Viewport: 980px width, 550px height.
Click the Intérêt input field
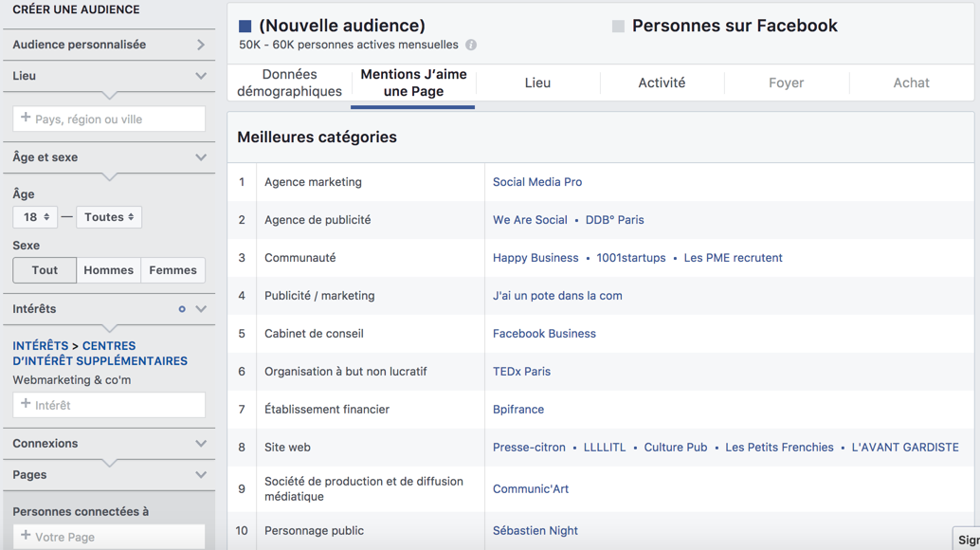pos(109,405)
